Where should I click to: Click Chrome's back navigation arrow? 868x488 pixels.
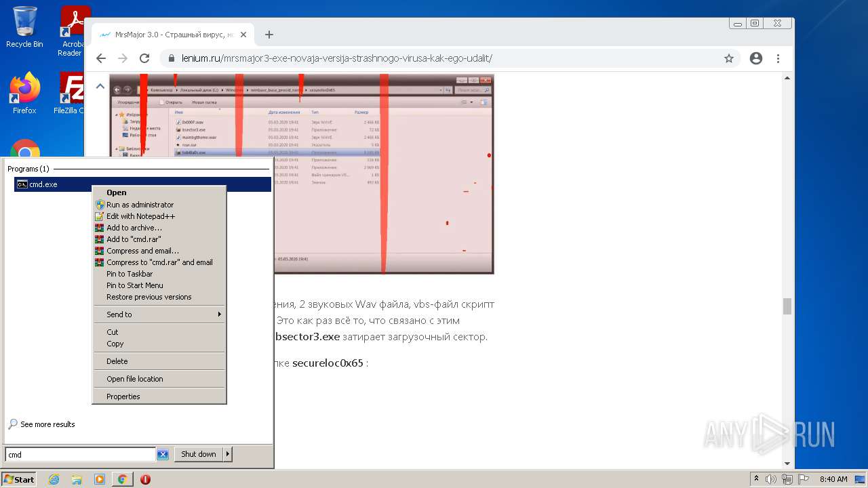tap(101, 58)
